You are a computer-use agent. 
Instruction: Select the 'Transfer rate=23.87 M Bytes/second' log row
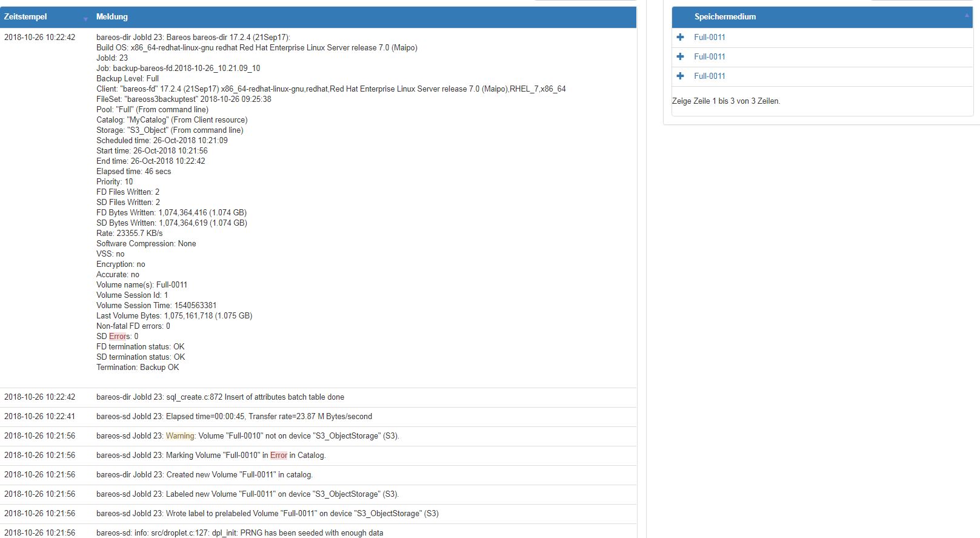click(x=234, y=417)
